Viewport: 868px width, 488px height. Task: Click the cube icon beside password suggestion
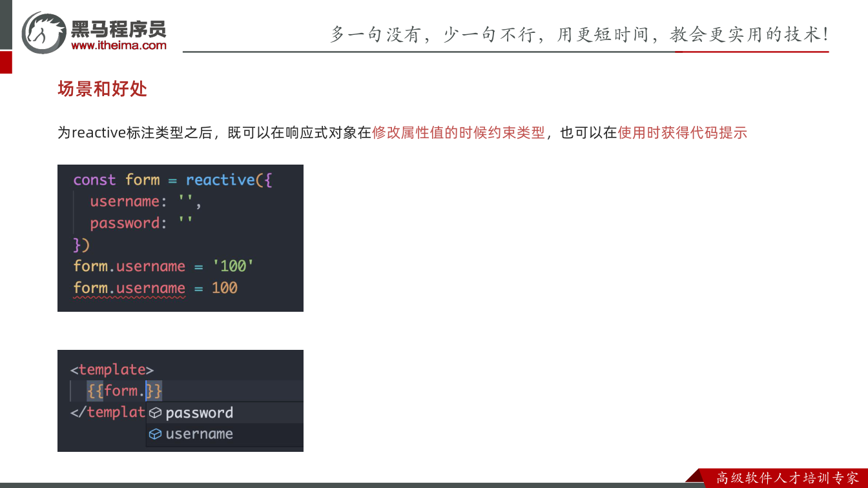point(155,413)
